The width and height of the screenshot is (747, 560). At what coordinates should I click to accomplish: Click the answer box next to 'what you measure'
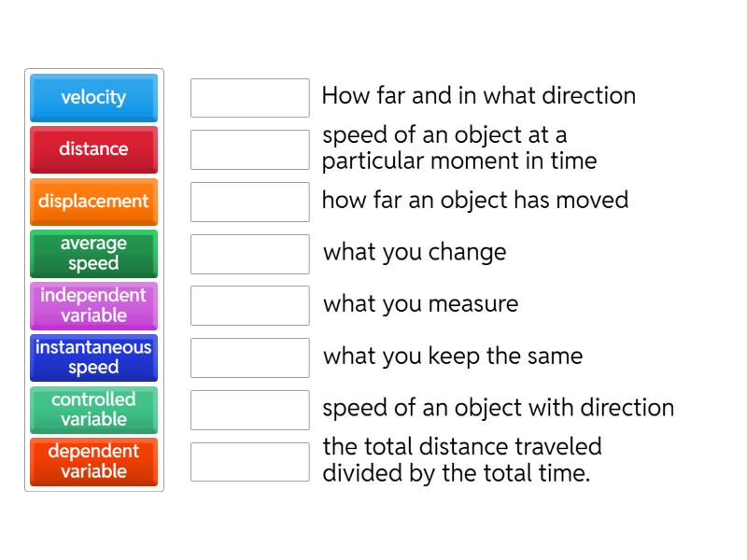(x=248, y=304)
